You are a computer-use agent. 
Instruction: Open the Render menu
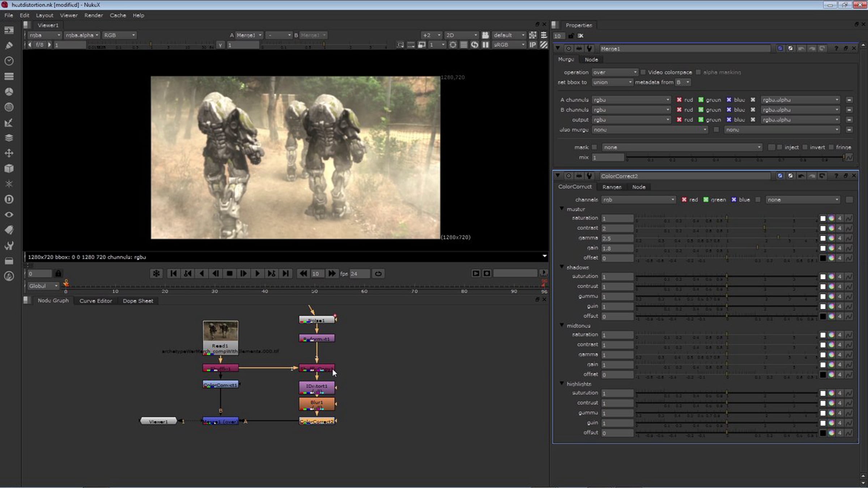point(94,15)
